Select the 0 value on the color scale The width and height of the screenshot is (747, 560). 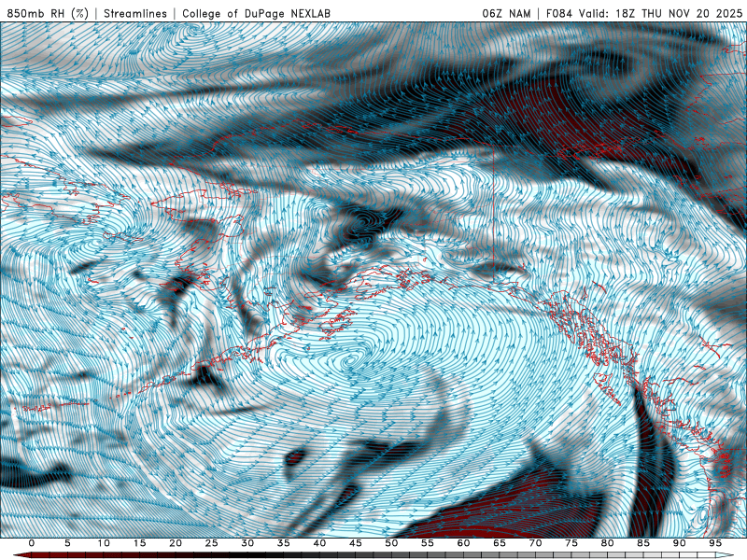(32, 543)
